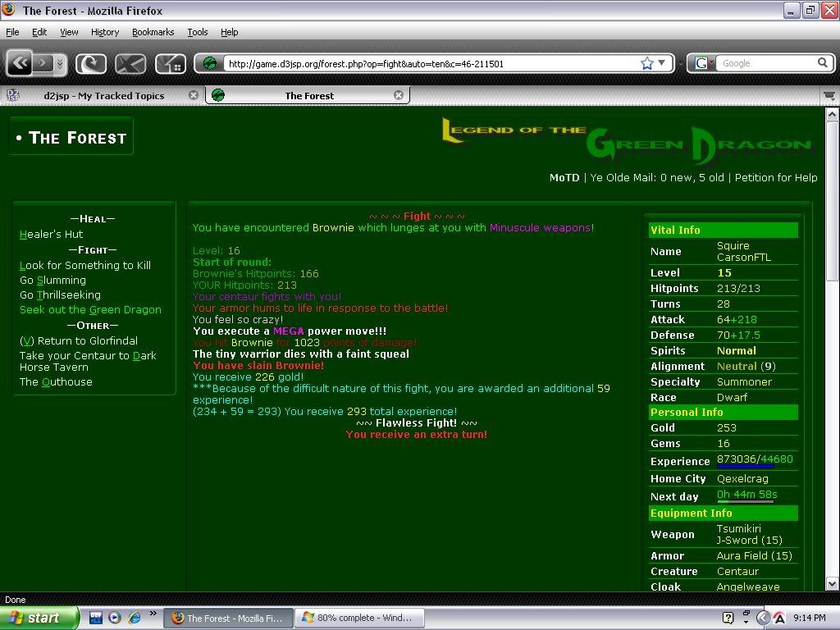Viewport: 840px width, 630px height.
Task: Open the list all tabs dropdown
Action: click(829, 95)
